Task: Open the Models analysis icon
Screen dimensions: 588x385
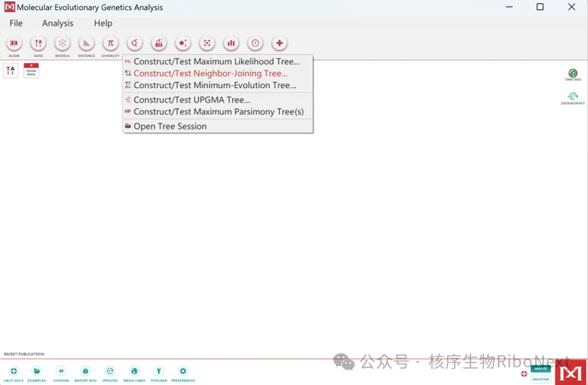Action: point(63,43)
